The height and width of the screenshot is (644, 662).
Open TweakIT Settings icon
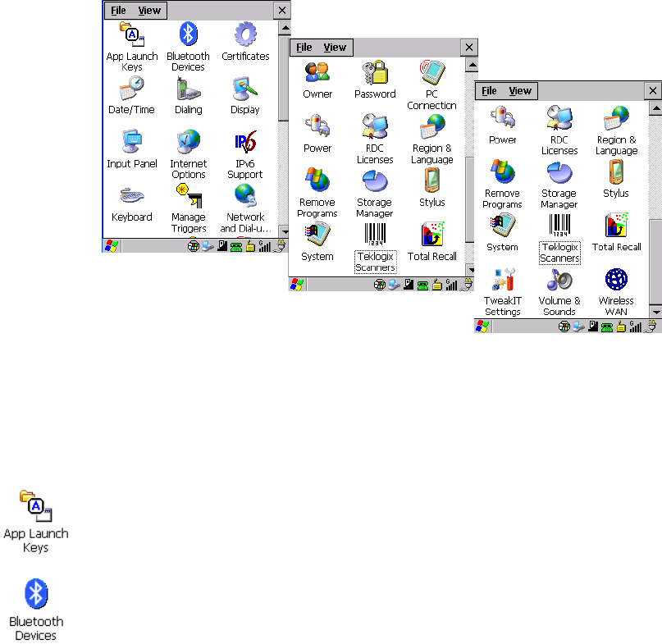[502, 292]
